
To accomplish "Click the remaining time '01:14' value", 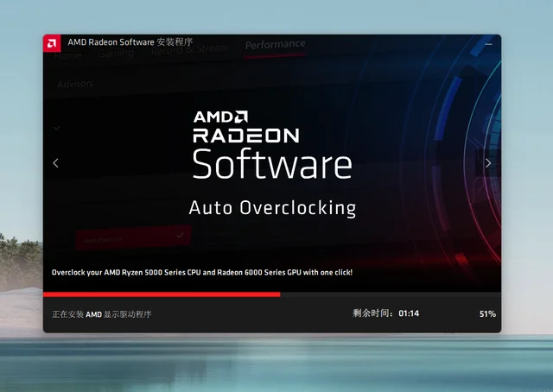I will [409, 313].
